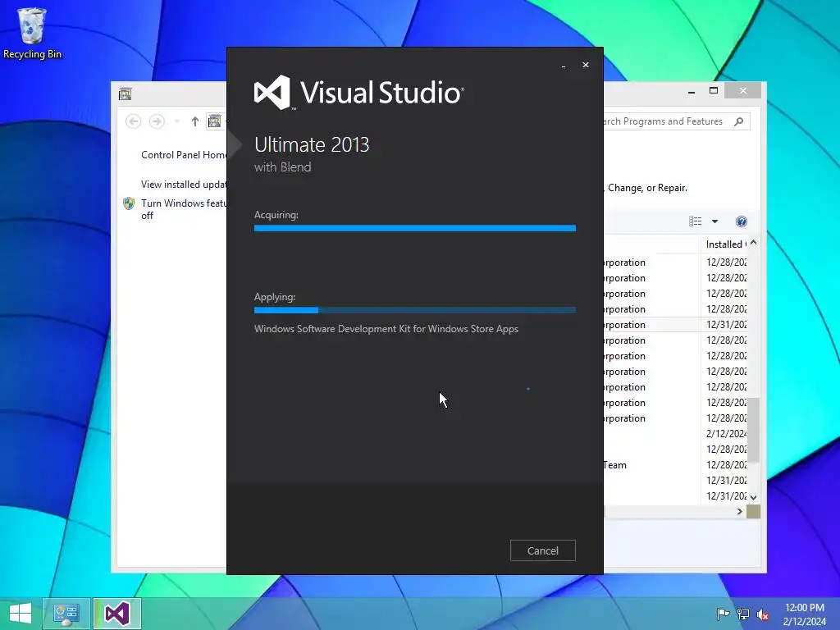The image size is (840, 630).
Task: Click the 'with Blend' subtitle
Action: pos(282,167)
